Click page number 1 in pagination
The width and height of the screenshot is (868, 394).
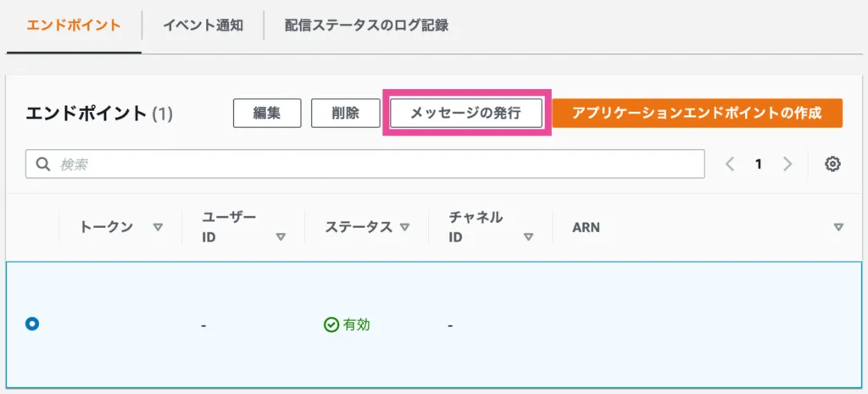click(x=759, y=164)
